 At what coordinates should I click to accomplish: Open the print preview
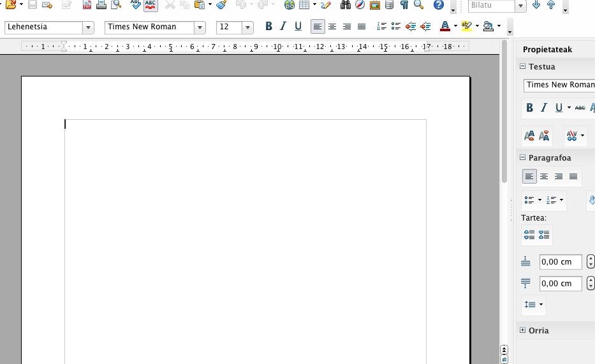(116, 4)
